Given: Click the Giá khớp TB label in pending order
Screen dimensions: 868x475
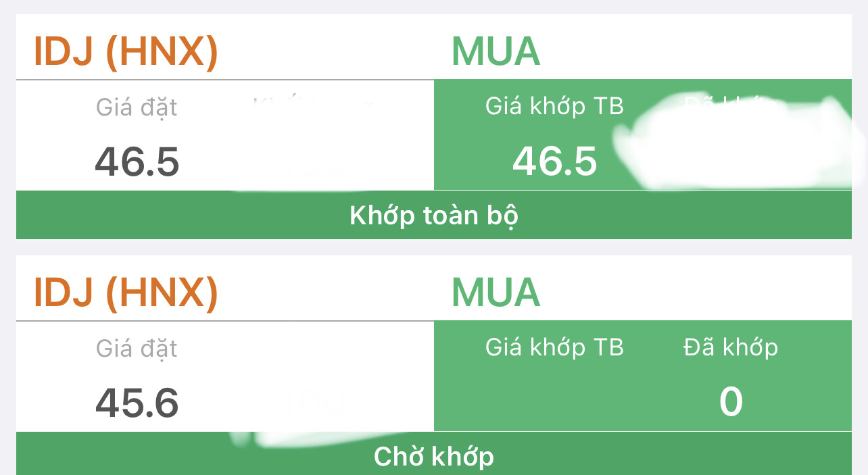Looking at the screenshot, I should coord(554,347).
